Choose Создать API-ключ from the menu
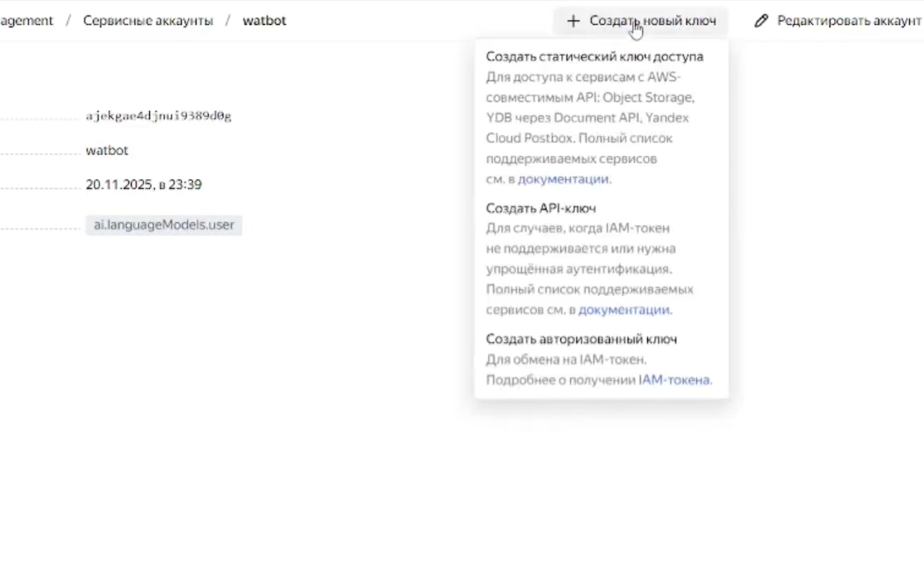Screen dimensions: 924x571 click(540, 208)
